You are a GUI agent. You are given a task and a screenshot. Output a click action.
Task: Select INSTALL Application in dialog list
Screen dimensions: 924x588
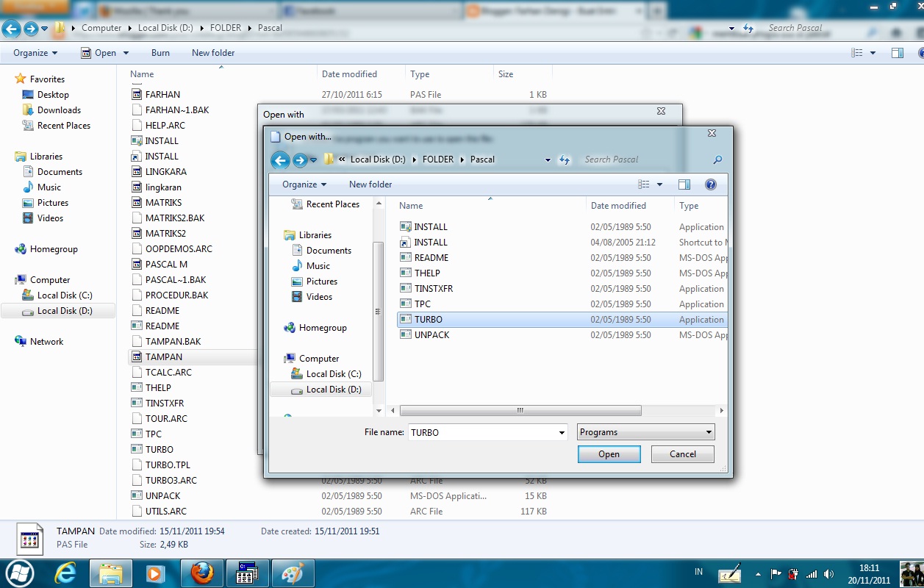tap(562, 227)
